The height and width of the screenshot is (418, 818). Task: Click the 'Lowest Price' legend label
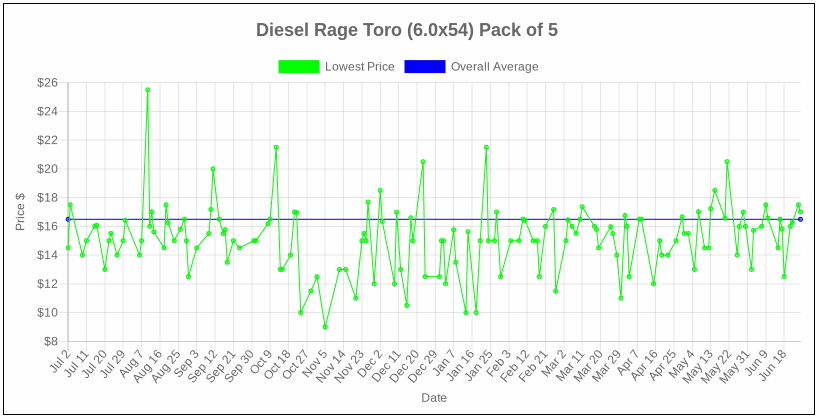[360, 67]
